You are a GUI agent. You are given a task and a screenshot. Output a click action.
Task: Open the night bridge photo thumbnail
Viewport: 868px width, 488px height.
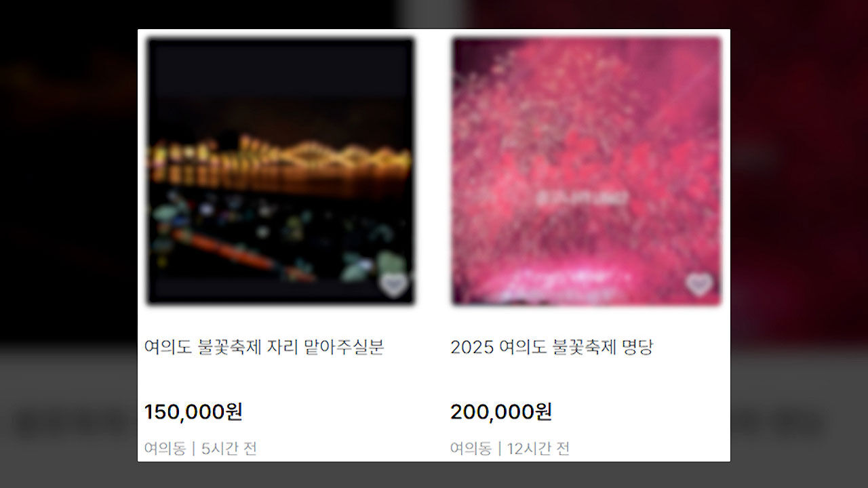281,171
